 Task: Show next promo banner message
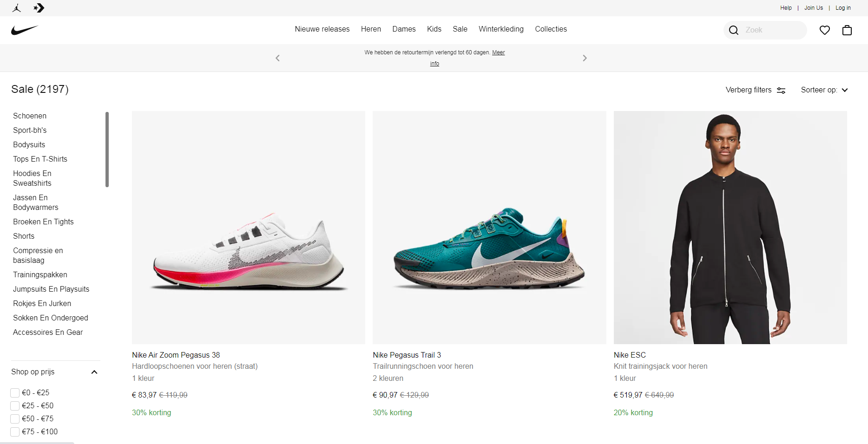[x=585, y=58]
